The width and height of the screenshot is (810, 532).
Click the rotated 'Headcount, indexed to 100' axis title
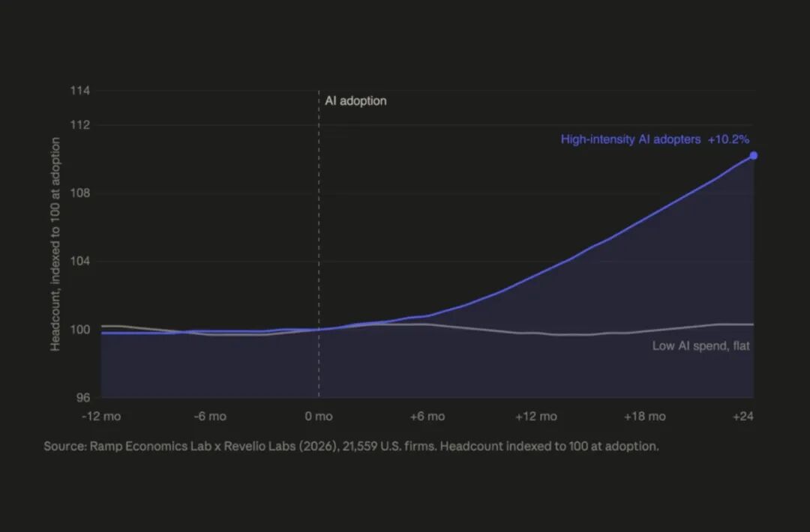[x=55, y=244]
